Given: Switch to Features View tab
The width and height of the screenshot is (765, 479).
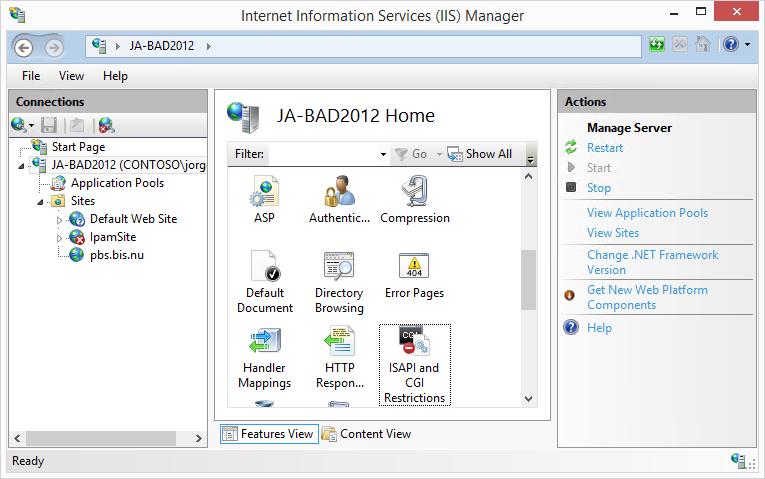Looking at the screenshot, I should [x=269, y=434].
